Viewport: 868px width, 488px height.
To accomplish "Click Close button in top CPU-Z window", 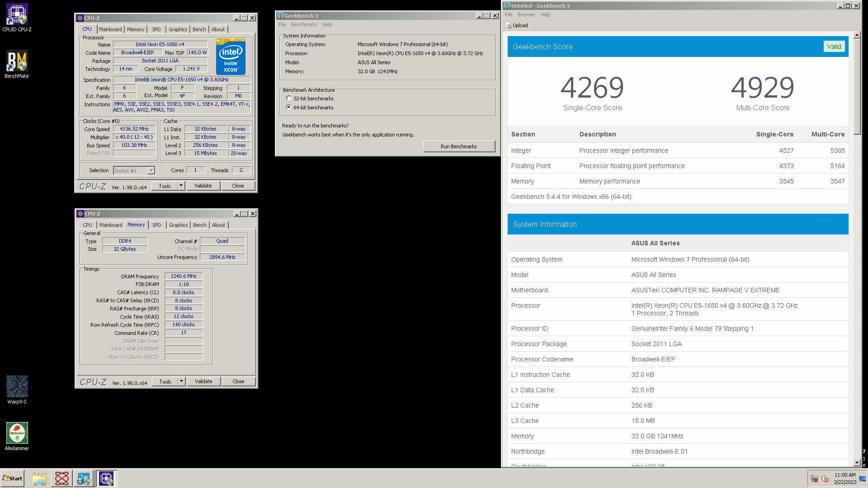I will (x=238, y=186).
